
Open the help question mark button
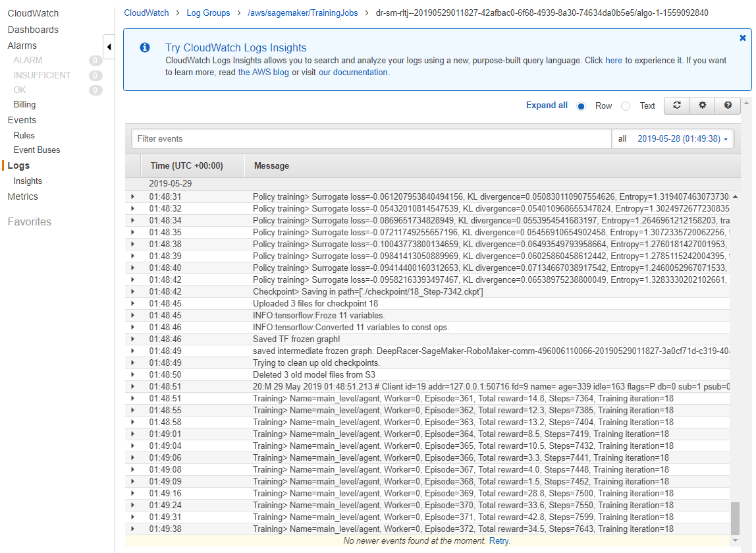pyautogui.click(x=728, y=105)
